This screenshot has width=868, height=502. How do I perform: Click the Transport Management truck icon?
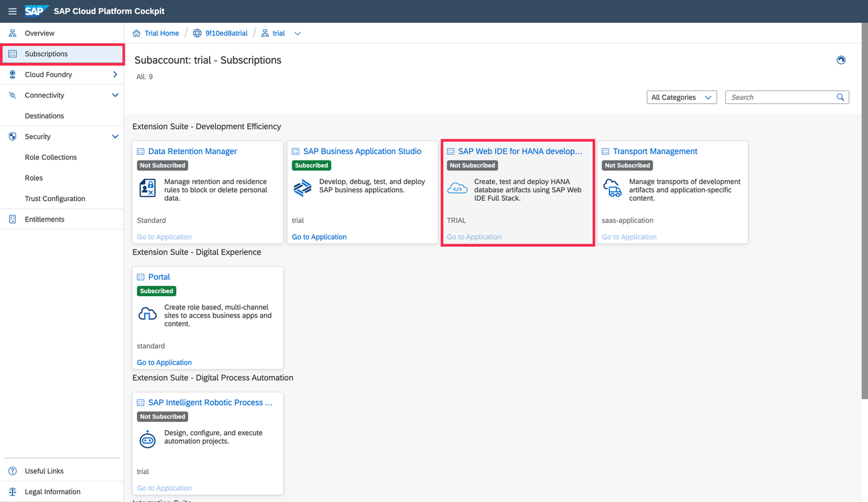point(612,188)
